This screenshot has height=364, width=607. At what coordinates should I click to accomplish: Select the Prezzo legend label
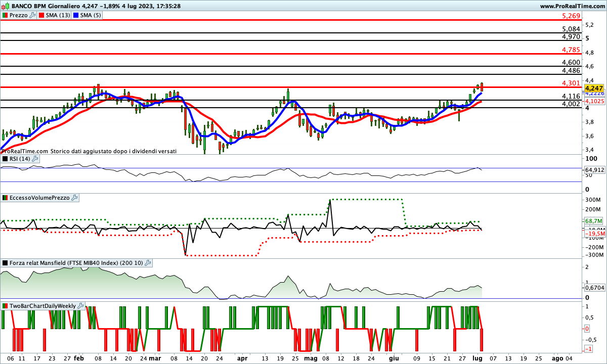point(19,15)
